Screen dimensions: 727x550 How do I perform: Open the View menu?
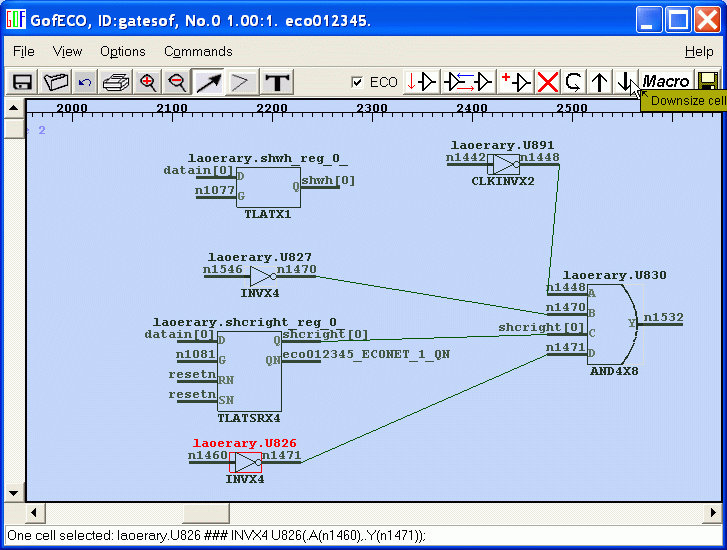67,51
